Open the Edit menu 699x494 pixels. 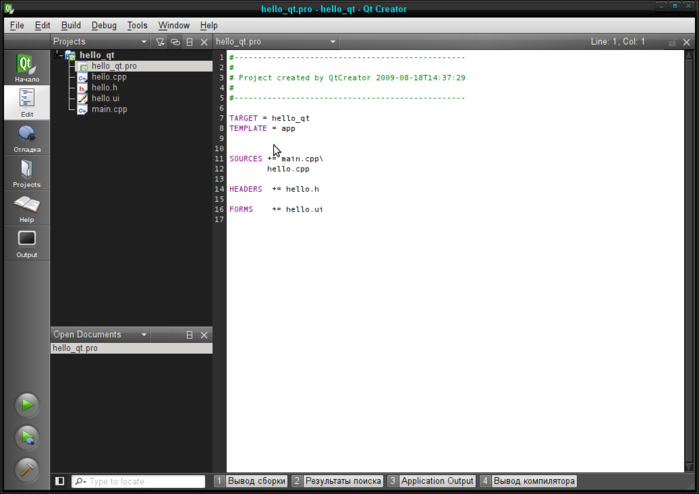point(42,25)
